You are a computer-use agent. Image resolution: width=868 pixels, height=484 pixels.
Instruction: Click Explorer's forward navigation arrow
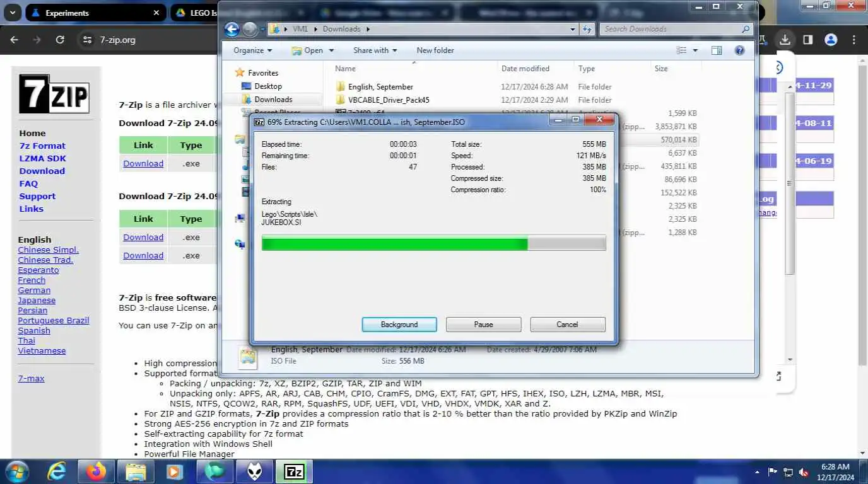(x=249, y=29)
